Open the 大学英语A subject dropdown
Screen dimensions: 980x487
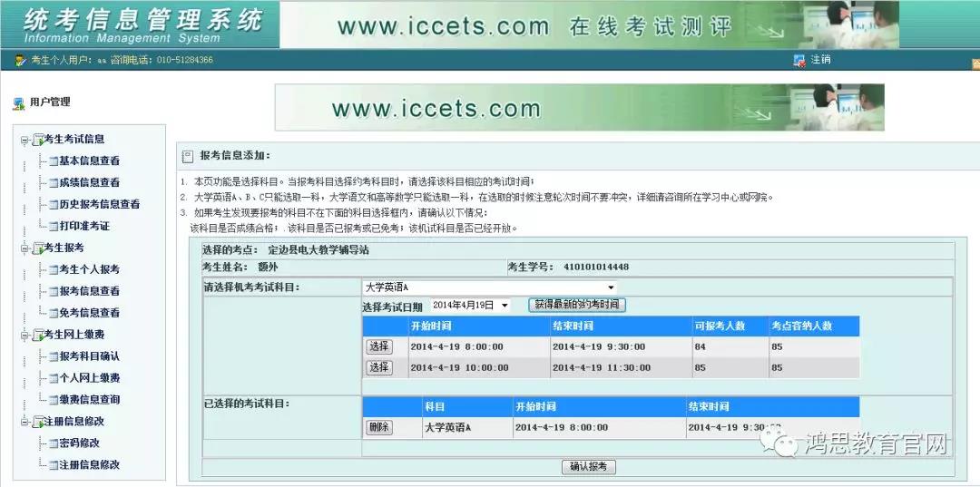click(x=489, y=287)
